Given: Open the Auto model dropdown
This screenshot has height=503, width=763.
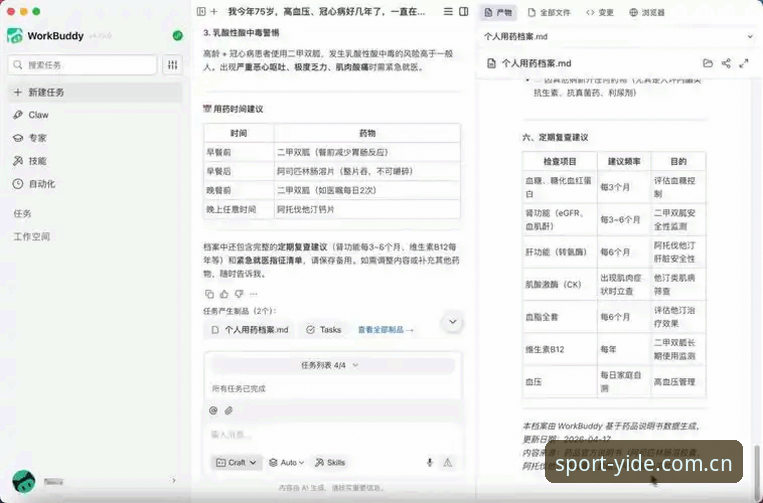Looking at the screenshot, I should tap(287, 463).
